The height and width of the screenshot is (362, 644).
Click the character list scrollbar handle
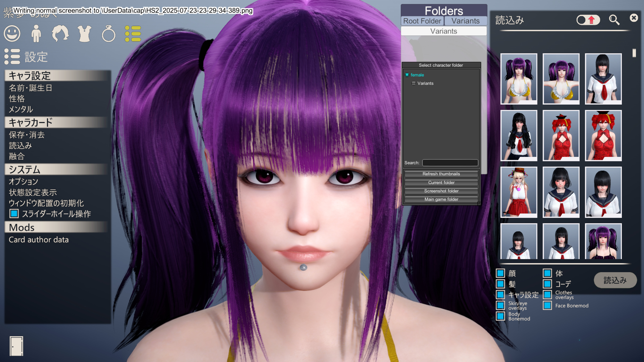coord(634,53)
